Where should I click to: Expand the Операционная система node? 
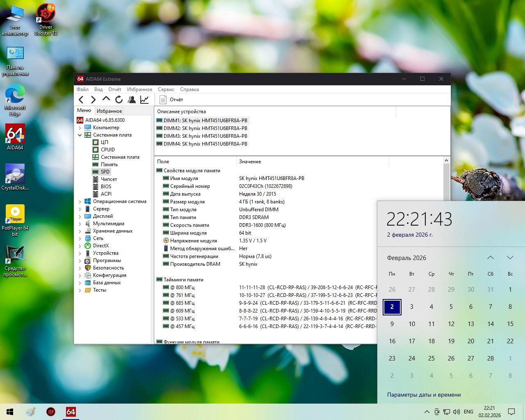point(80,201)
